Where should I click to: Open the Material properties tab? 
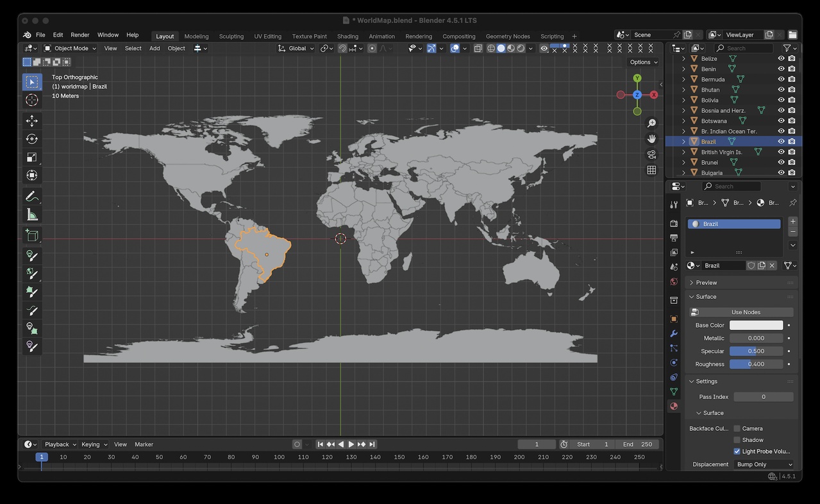(x=674, y=406)
